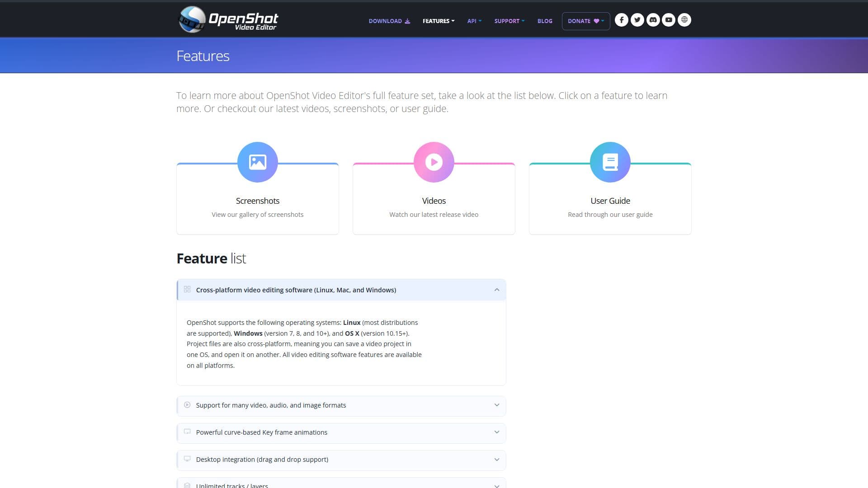Expand the Unlimited tracks / layers section
The width and height of the screenshot is (868, 488).
point(341,483)
